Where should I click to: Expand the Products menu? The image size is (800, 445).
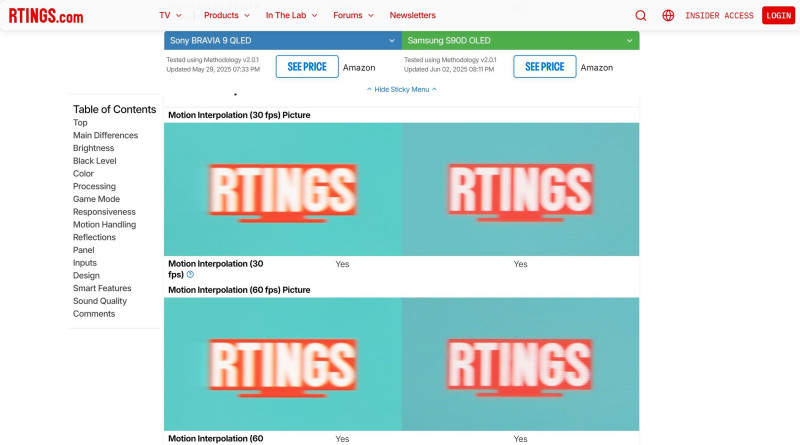pyautogui.click(x=227, y=15)
